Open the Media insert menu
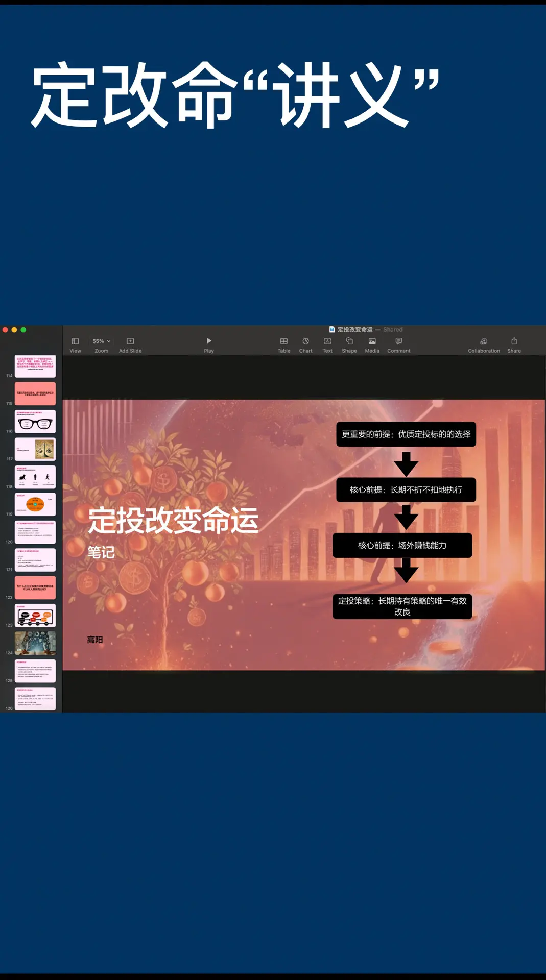Screen dimensions: 546x980 372,341
